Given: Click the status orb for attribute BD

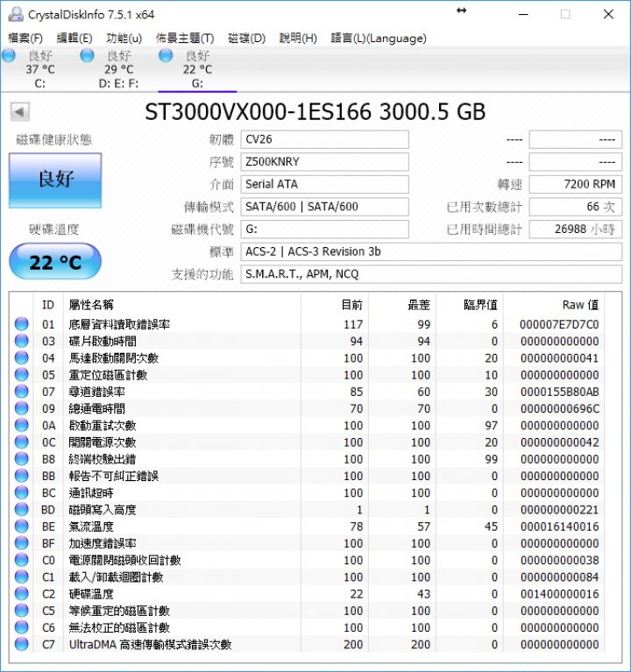Looking at the screenshot, I should click(21, 509).
